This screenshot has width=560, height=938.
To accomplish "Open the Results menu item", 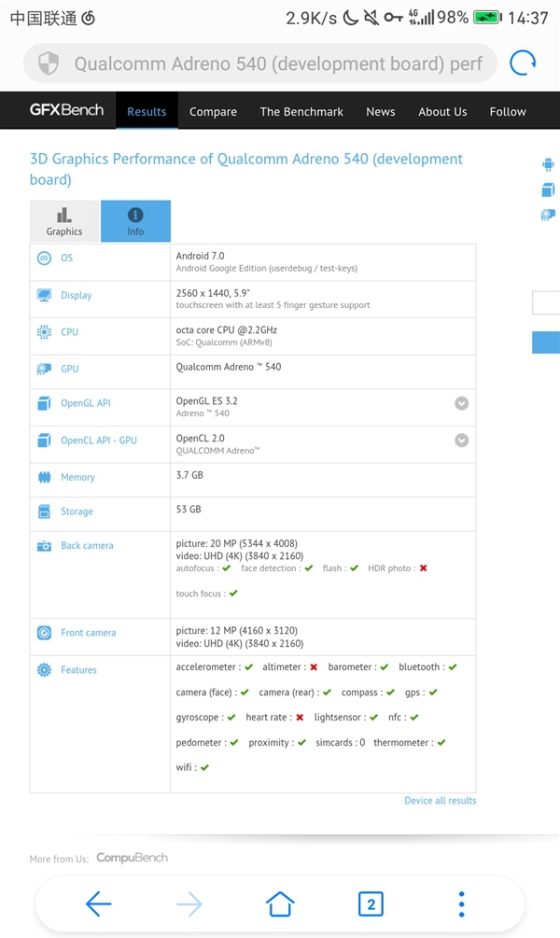I will (x=147, y=111).
